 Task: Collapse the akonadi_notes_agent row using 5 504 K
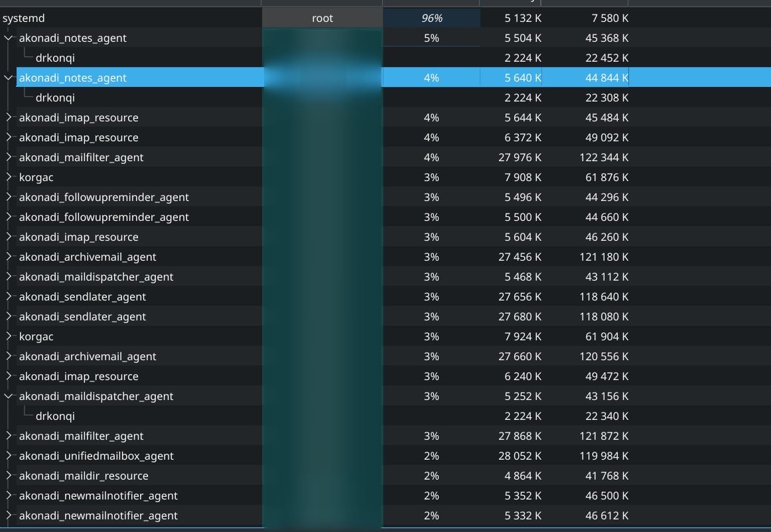pyautogui.click(x=9, y=38)
